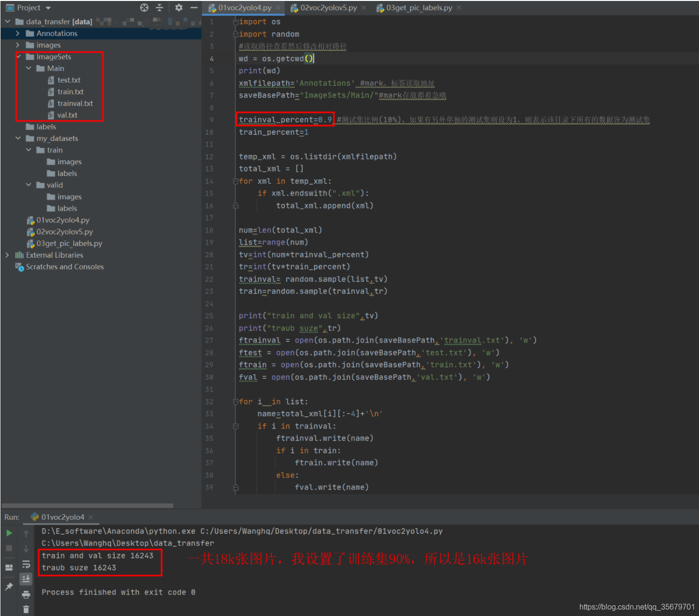Toggle scroll to end in Run console

pyautogui.click(x=26, y=579)
